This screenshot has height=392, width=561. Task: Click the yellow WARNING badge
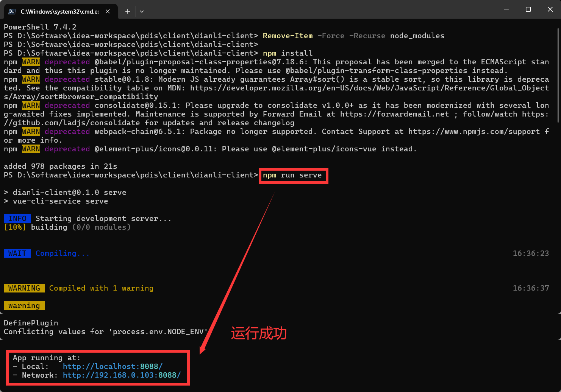[x=24, y=288]
